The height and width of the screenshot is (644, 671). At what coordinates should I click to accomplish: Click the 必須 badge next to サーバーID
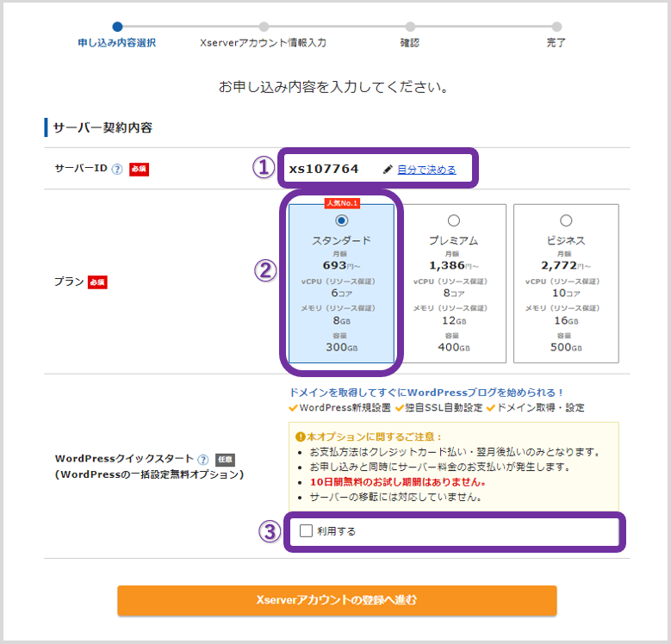pos(139,170)
